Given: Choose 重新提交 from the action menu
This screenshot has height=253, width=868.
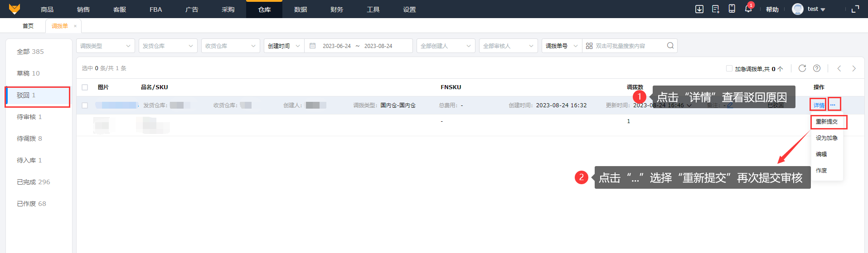Looking at the screenshot, I should (x=827, y=121).
